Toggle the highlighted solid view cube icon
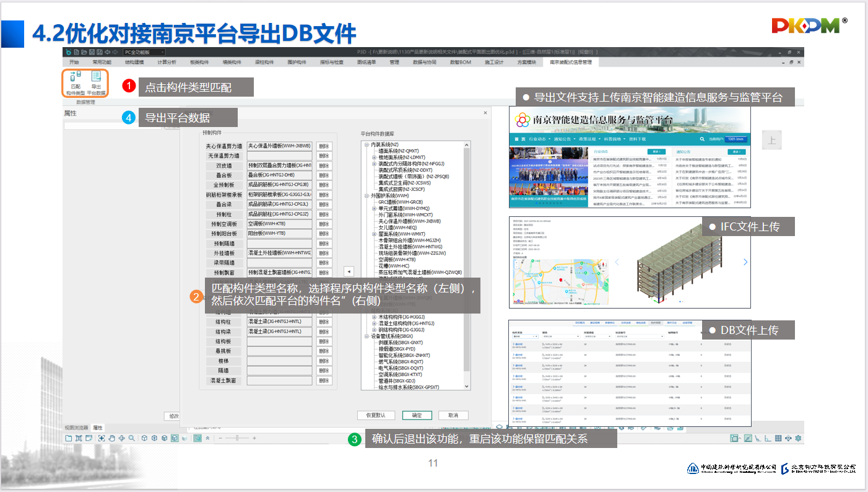This screenshot has height=492, width=868. click(x=175, y=438)
